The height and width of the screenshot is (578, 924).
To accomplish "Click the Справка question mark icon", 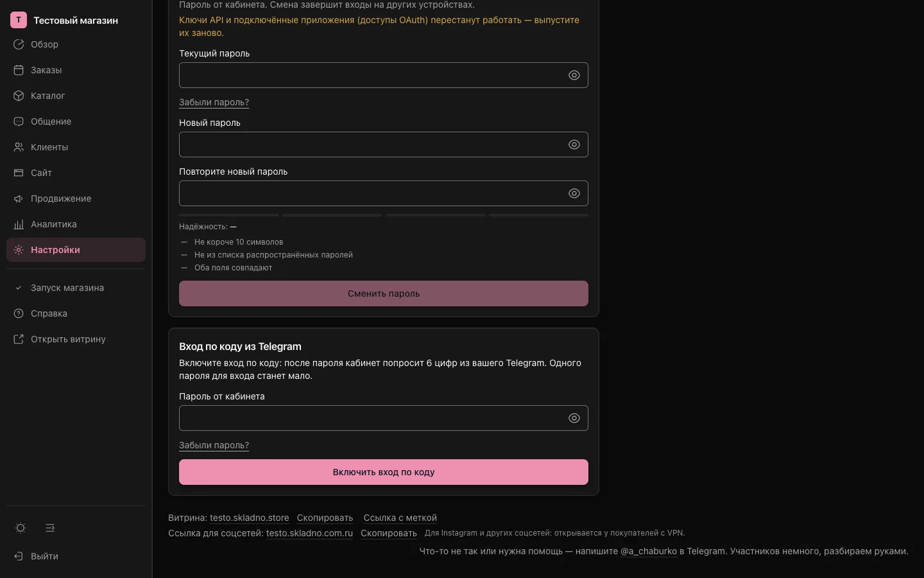I will [19, 313].
